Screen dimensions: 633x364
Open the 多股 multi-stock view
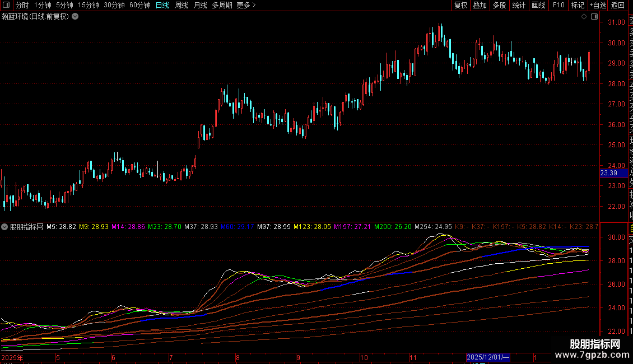click(x=499, y=5)
